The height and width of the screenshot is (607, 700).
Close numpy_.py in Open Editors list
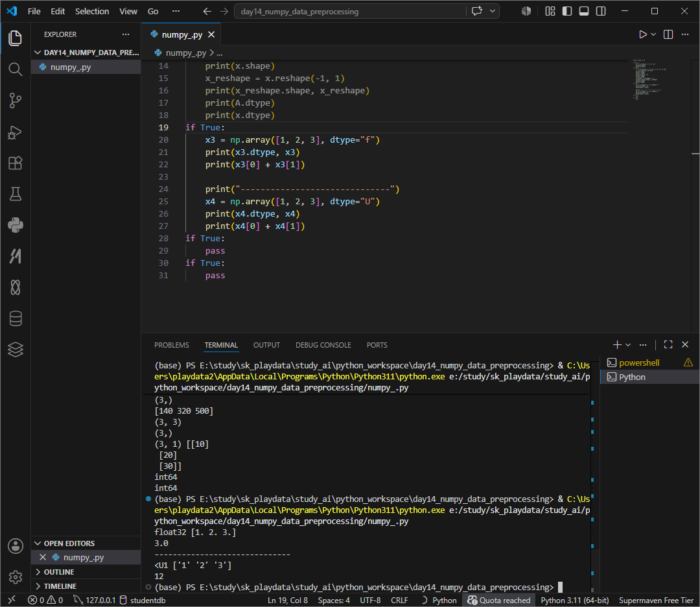pos(42,557)
